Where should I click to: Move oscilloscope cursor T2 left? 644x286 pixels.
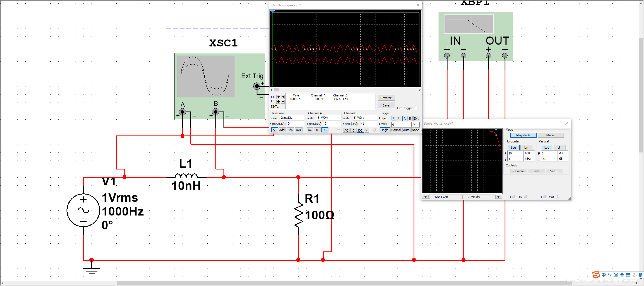pos(278,101)
